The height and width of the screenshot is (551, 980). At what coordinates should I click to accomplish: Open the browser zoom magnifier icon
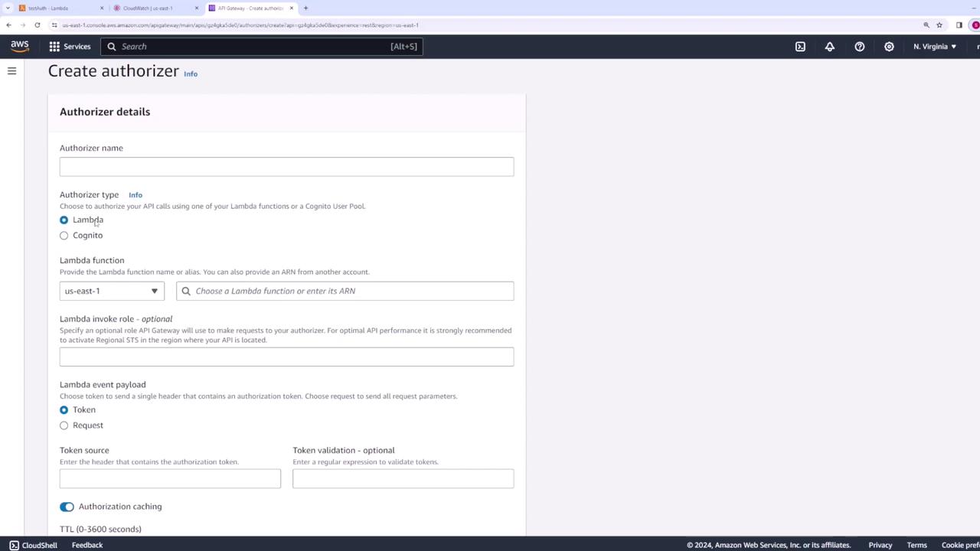coord(926,25)
